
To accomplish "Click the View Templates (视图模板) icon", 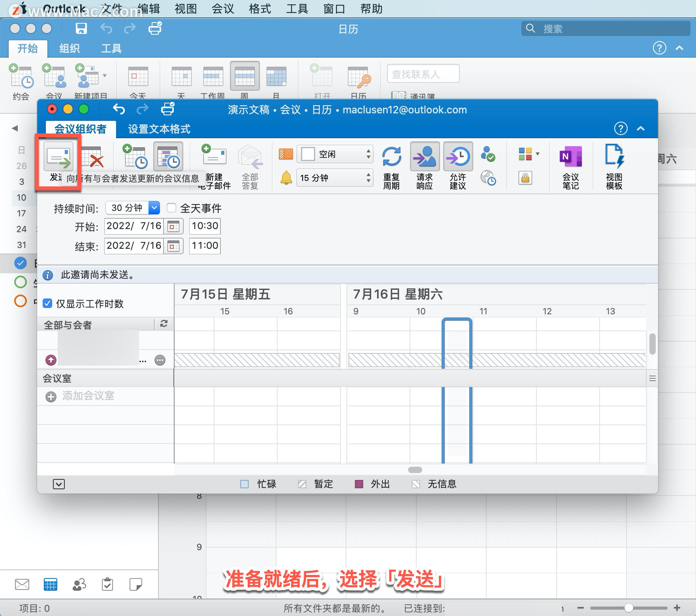I will tap(614, 156).
